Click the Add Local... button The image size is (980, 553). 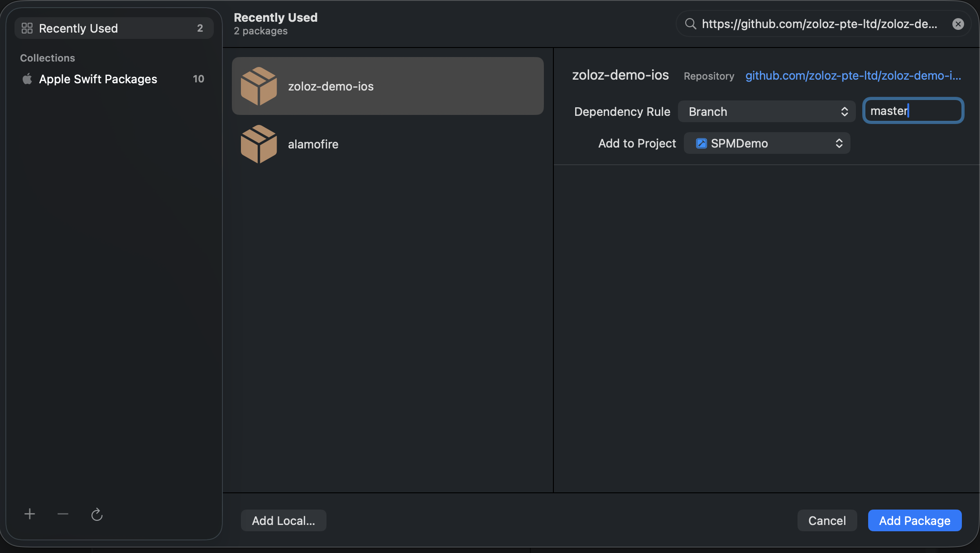(283, 520)
